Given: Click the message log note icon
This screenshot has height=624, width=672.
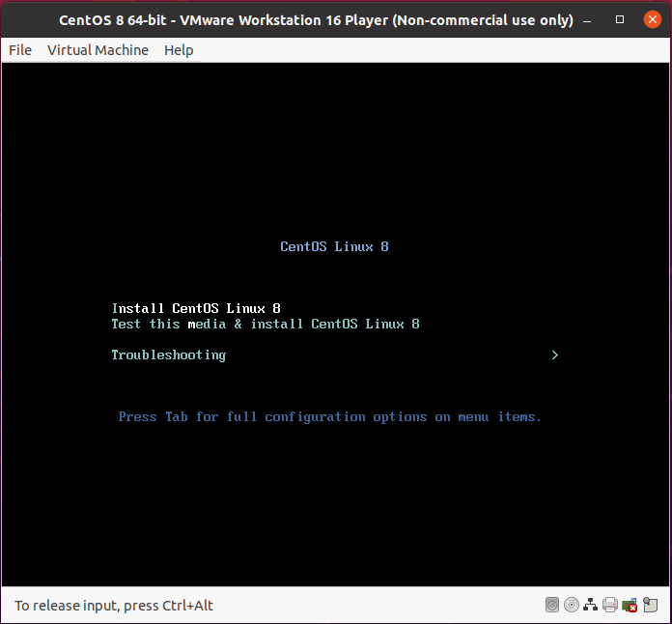Looking at the screenshot, I should [x=652, y=606].
